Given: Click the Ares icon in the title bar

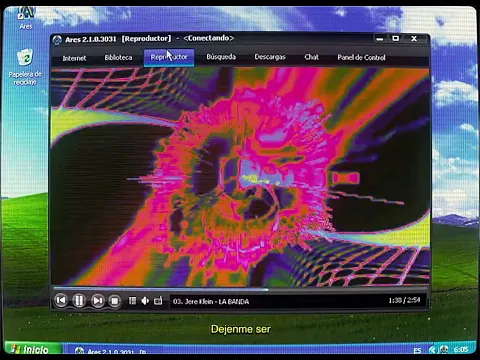Looking at the screenshot, I should tap(57, 39).
